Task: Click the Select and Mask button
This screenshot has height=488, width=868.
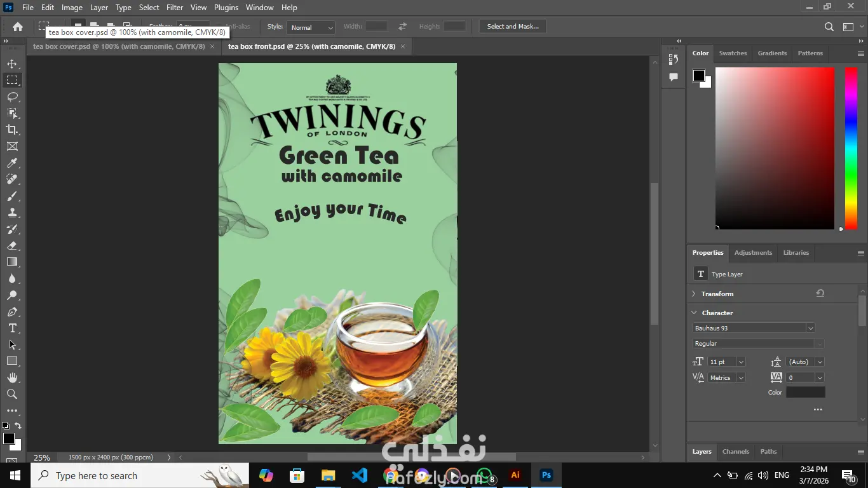Action: pos(512,27)
